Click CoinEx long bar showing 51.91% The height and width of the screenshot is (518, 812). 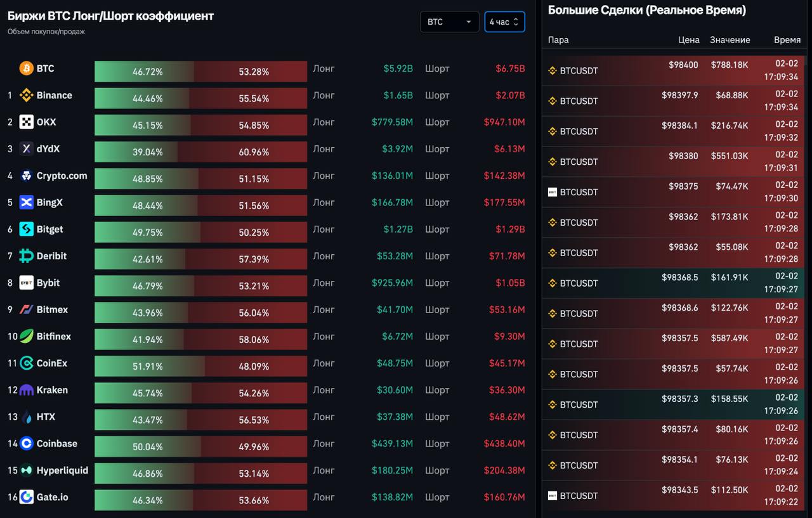pyautogui.click(x=150, y=366)
